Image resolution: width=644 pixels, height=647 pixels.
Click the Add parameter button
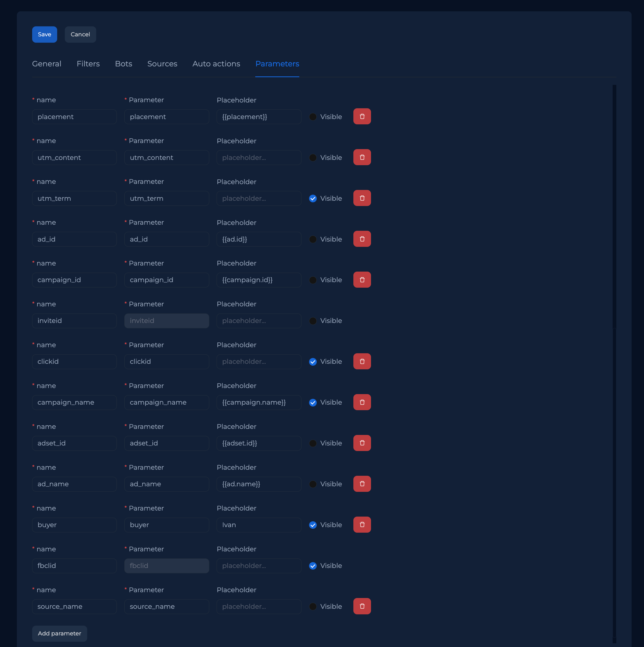(60, 633)
